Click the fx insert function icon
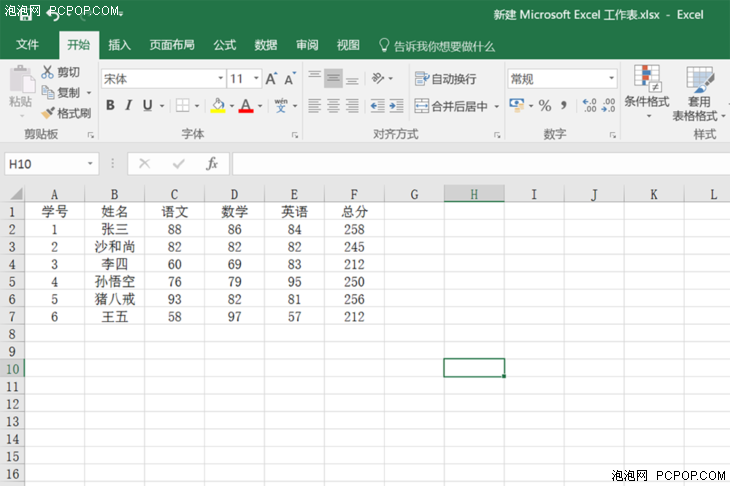The height and width of the screenshot is (486, 730). coord(212,163)
